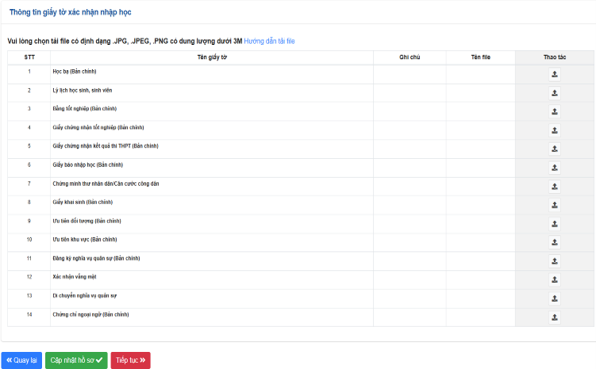Upload Giấy chứng nhận tốt nghiệp file
Image resolution: width=596 pixels, height=369 pixels.
click(555, 130)
